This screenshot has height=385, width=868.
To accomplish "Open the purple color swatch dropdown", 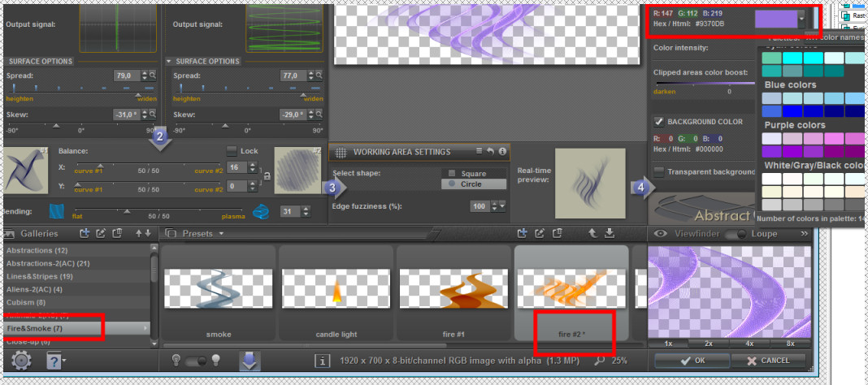I will tap(802, 18).
